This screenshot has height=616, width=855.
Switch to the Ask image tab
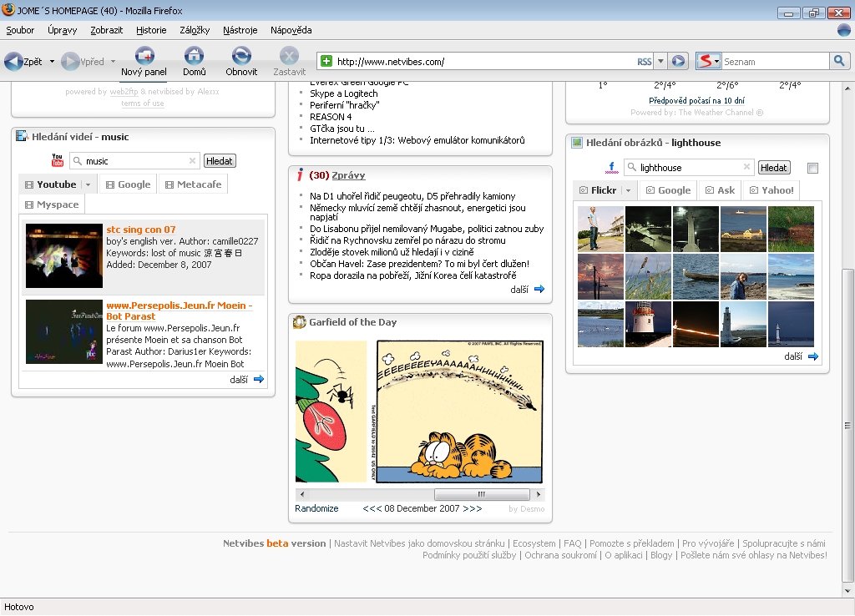(x=721, y=190)
